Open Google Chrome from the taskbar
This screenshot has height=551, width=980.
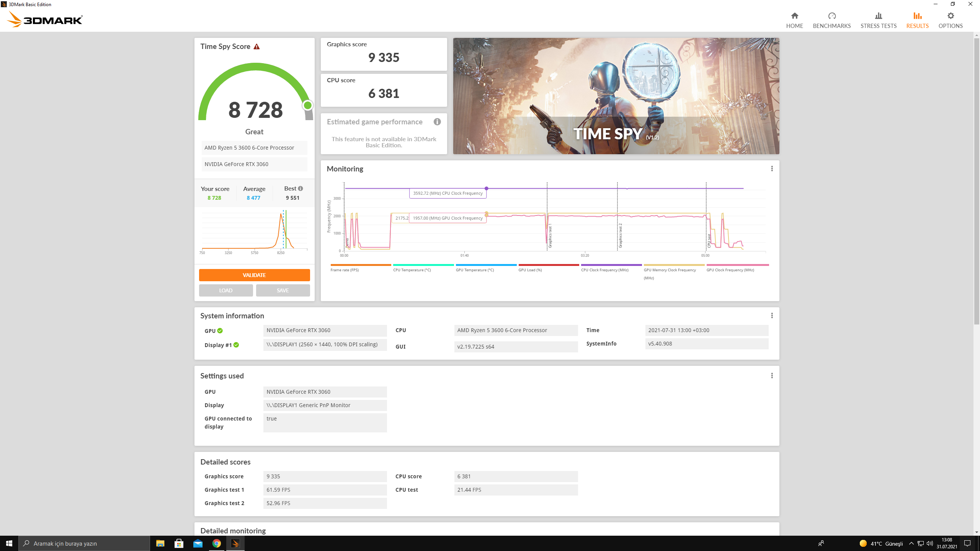[217, 543]
